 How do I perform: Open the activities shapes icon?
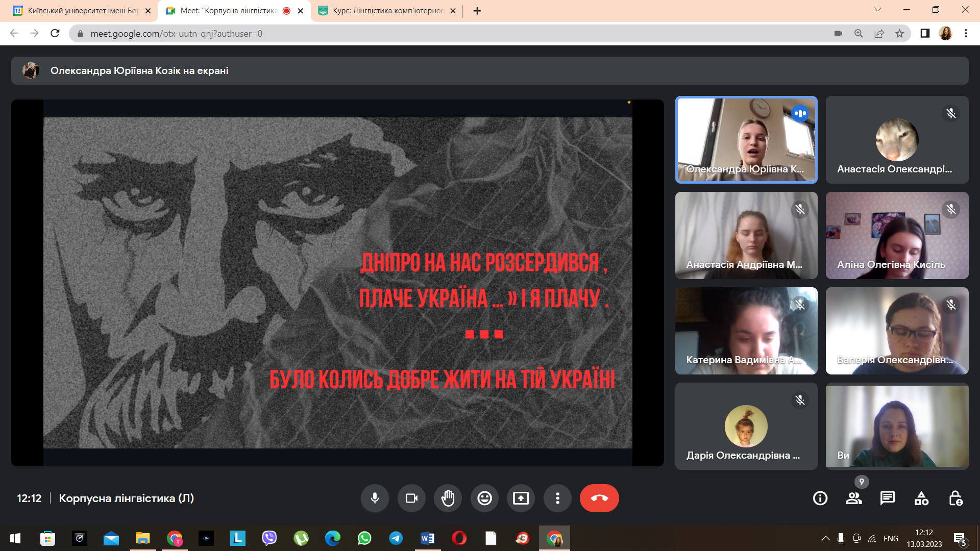(921, 498)
